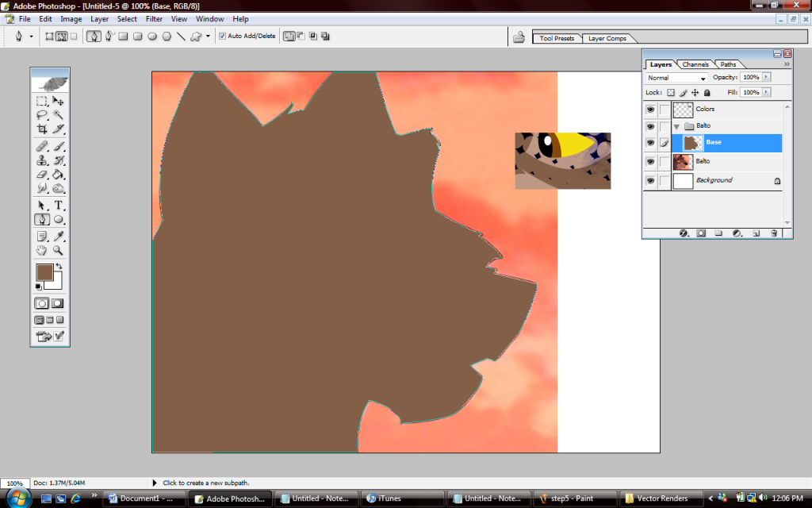The width and height of the screenshot is (812, 508).
Task: Select the Paint Bucket tool
Action: (x=59, y=174)
